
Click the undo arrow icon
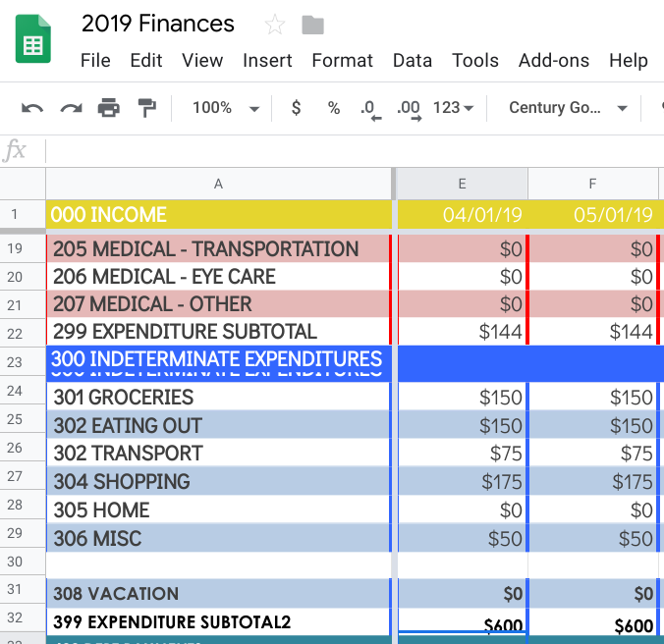point(32,108)
